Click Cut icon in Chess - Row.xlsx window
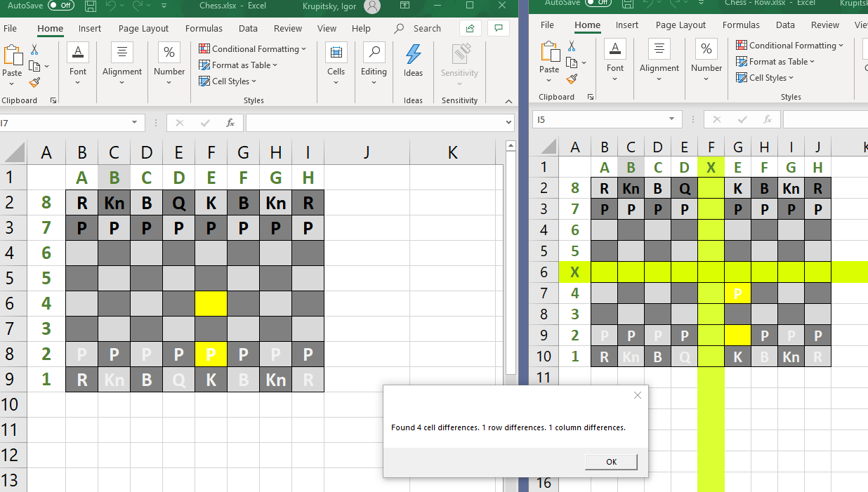 tap(572, 46)
